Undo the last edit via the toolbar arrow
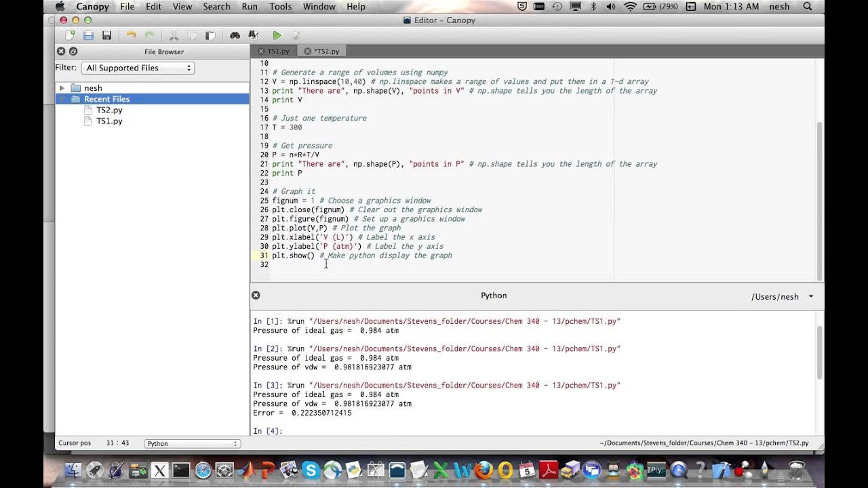868x488 pixels. (x=131, y=35)
